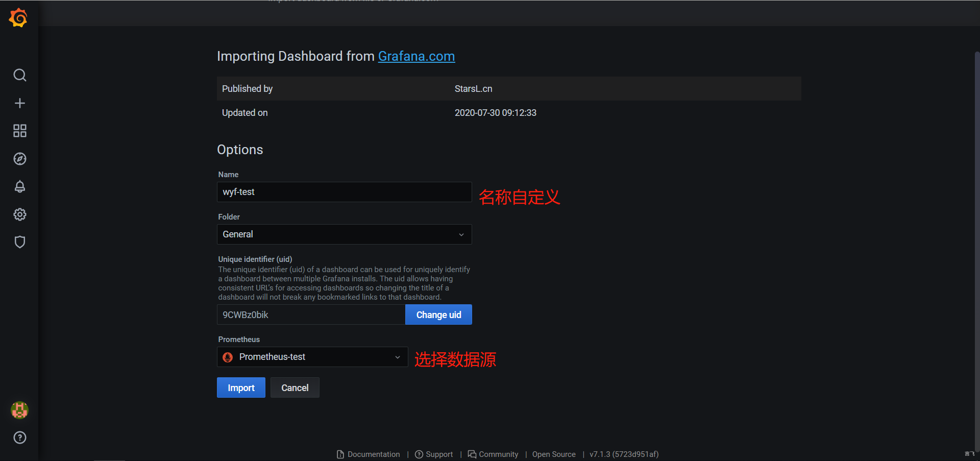The height and width of the screenshot is (461, 980).
Task: Click the 2020-07-30 09:12:33 updated date
Action: pyautogui.click(x=496, y=113)
